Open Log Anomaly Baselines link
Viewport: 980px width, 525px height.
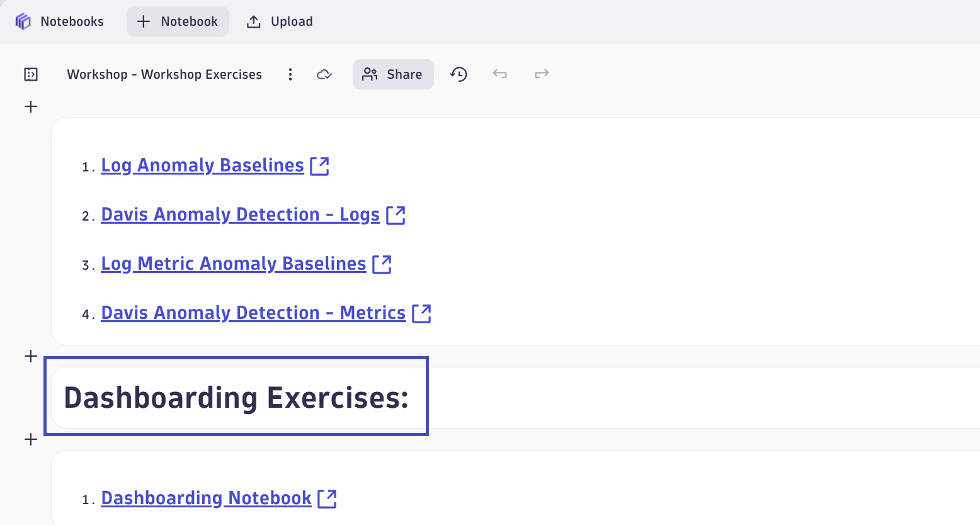point(202,165)
